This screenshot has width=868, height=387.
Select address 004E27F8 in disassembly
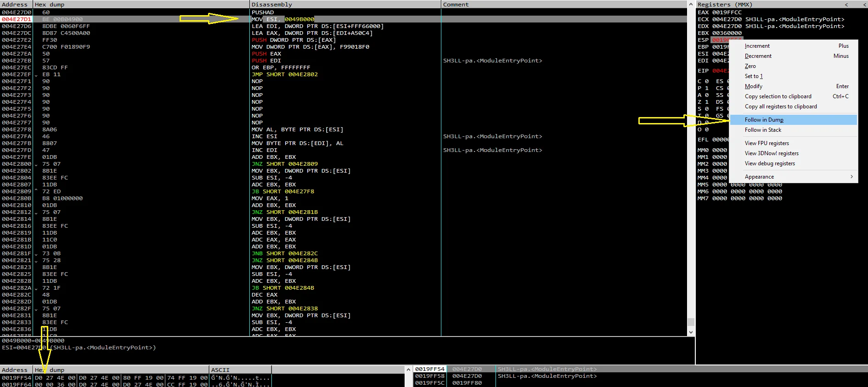17,129
